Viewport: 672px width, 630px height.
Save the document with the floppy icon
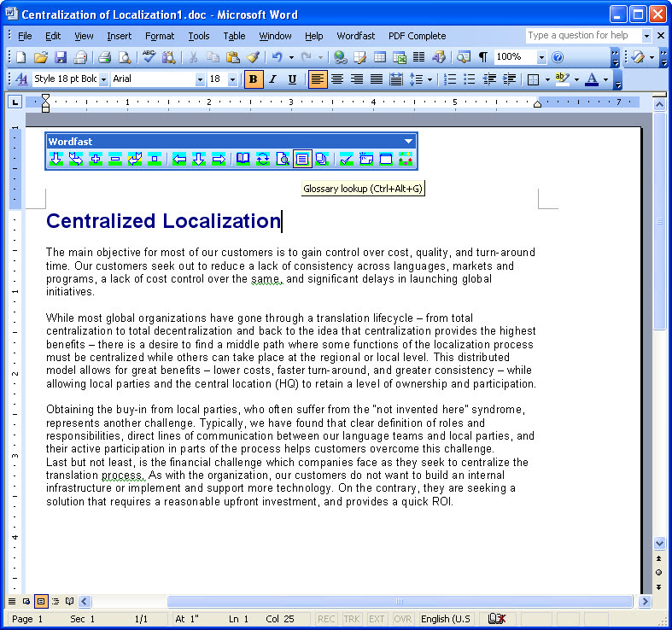click(61, 57)
